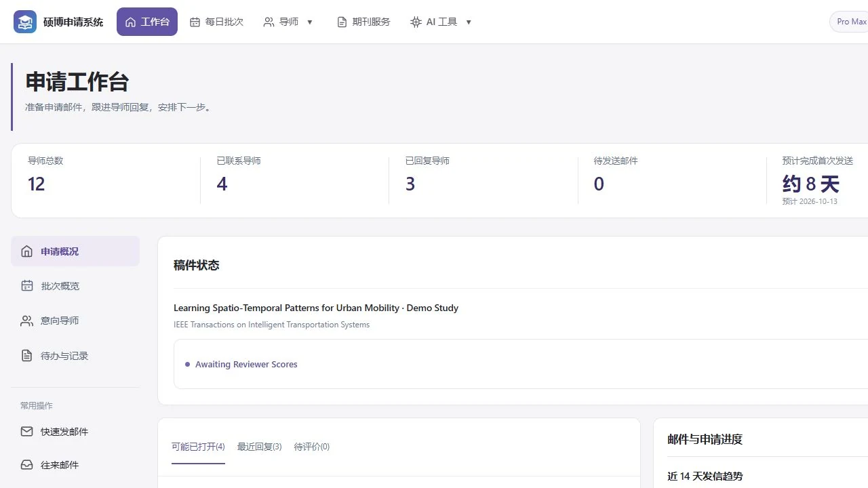The height and width of the screenshot is (488, 868).
Task: Click the 已回复导师 stat value 3
Action: click(410, 184)
